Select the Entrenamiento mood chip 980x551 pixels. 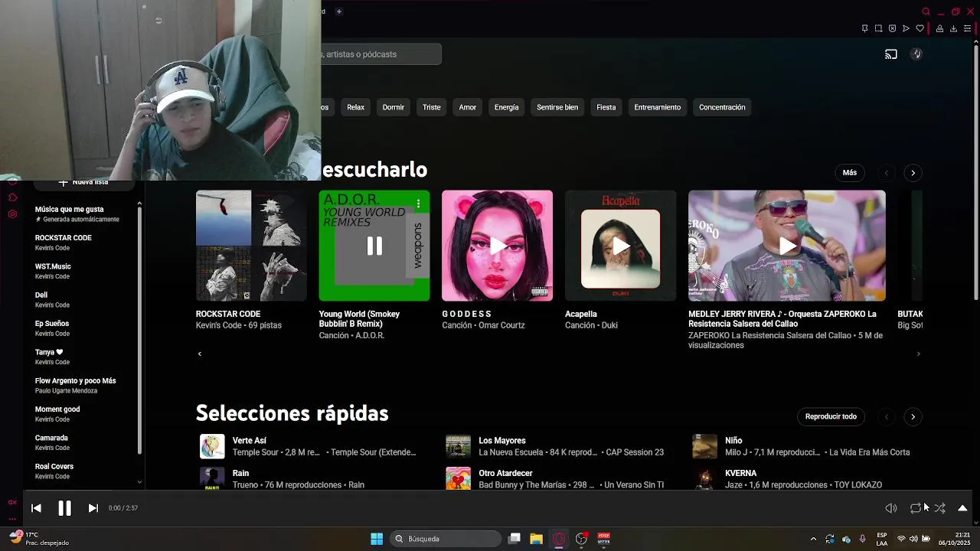[x=657, y=107]
